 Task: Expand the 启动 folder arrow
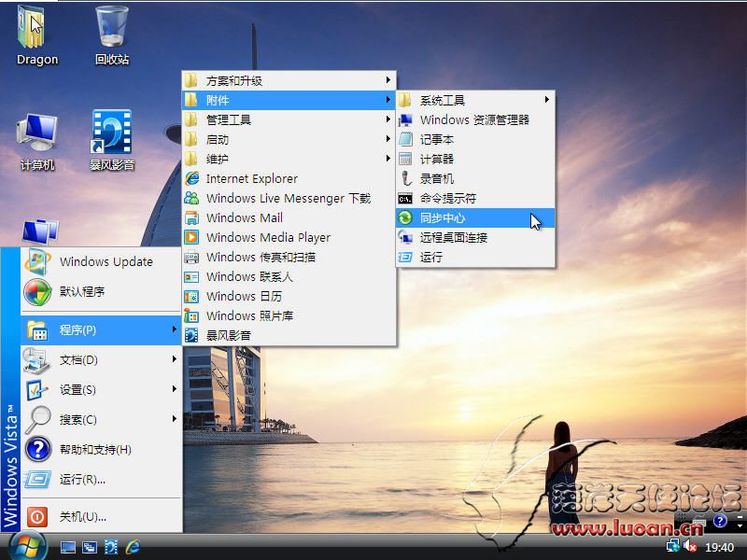click(388, 138)
